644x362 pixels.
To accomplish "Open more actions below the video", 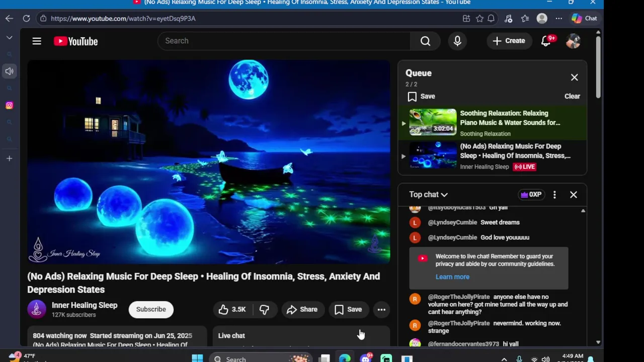I will pyautogui.click(x=381, y=309).
